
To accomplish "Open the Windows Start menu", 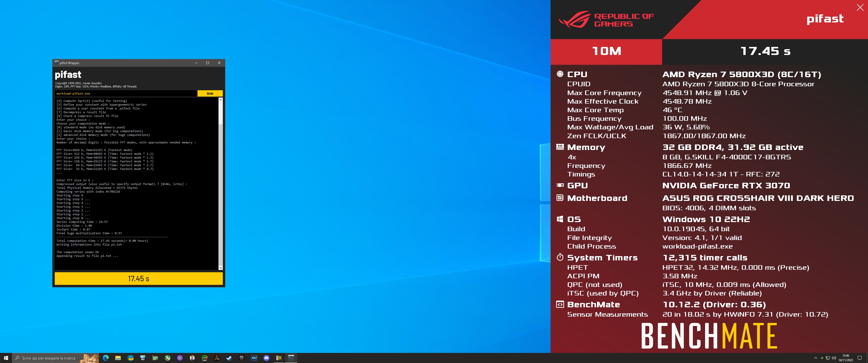I will (x=6, y=358).
